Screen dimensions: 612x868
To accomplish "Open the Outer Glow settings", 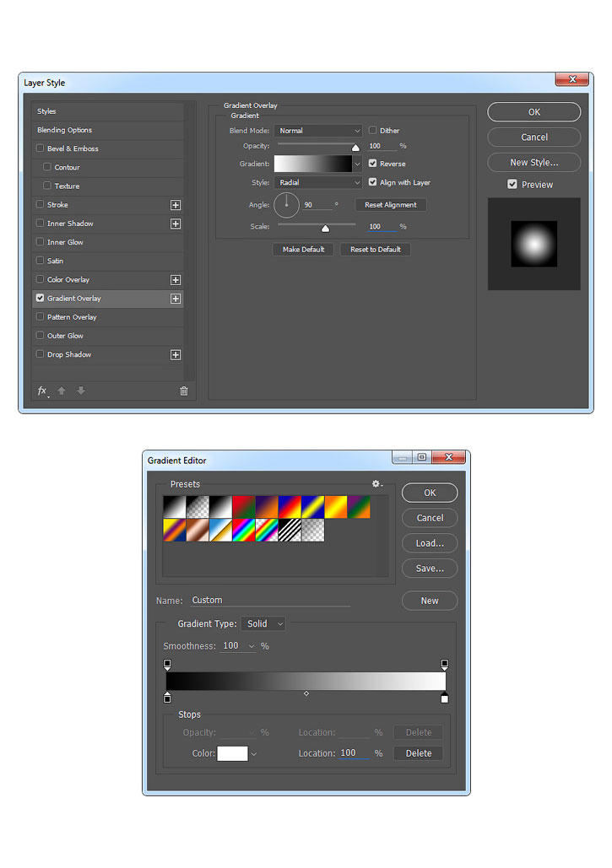I will pos(107,336).
